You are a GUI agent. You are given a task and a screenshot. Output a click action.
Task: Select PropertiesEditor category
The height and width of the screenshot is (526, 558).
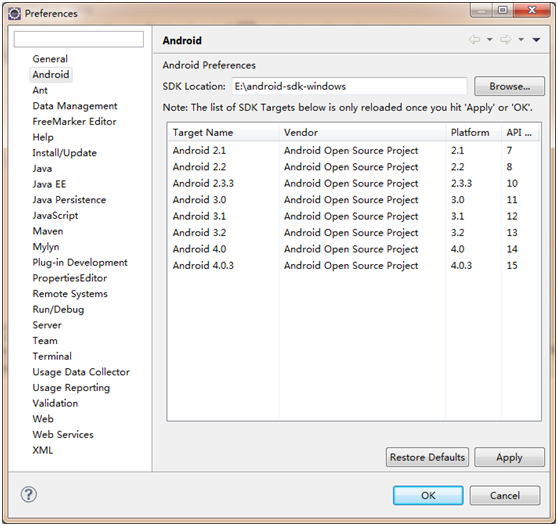69,278
